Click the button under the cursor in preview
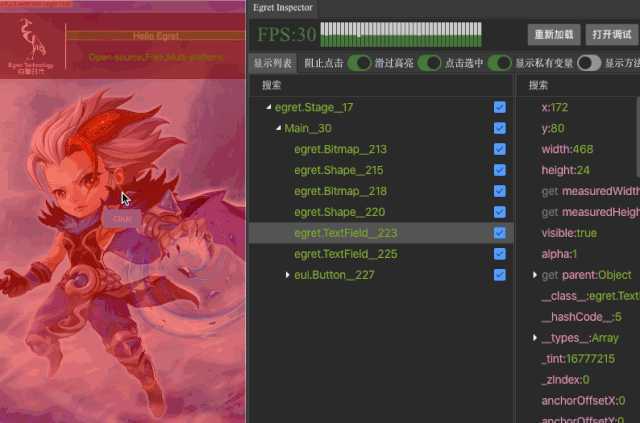 tap(122, 218)
